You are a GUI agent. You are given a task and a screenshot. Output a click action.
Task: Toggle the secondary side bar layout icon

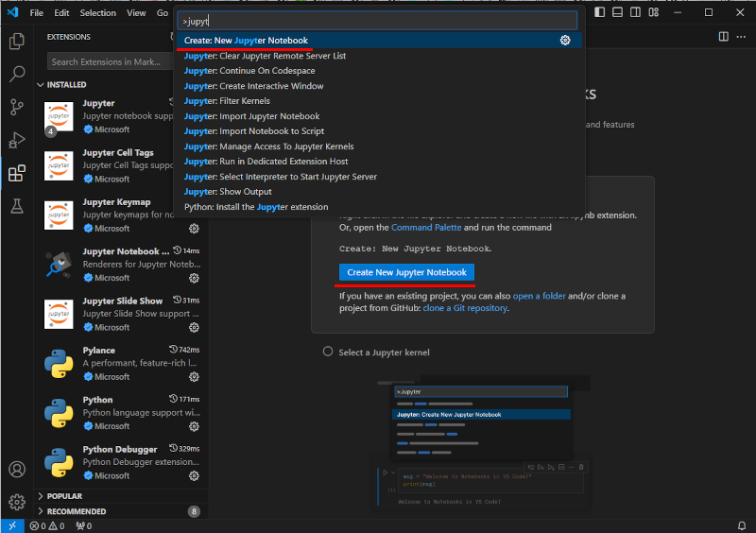point(635,12)
